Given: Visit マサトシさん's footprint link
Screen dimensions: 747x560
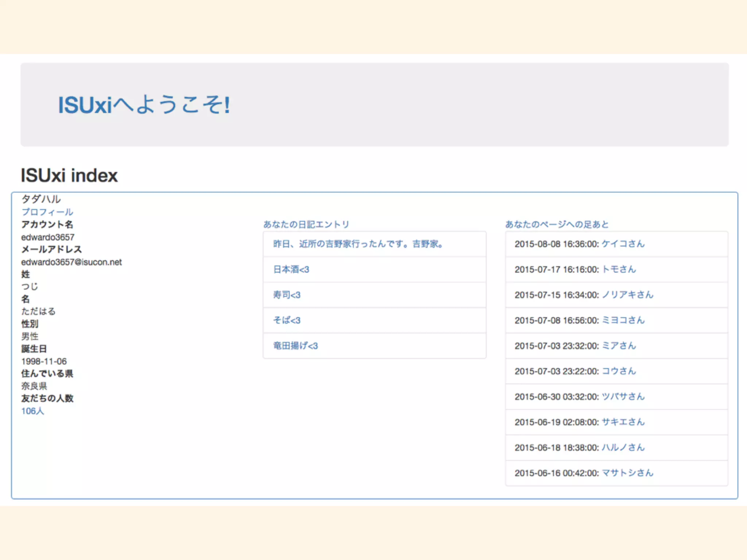Looking at the screenshot, I should point(627,473).
